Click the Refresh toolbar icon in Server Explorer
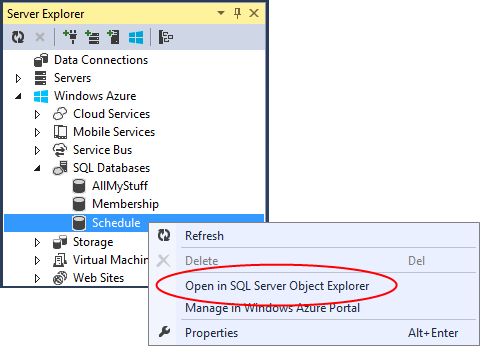 coord(18,37)
